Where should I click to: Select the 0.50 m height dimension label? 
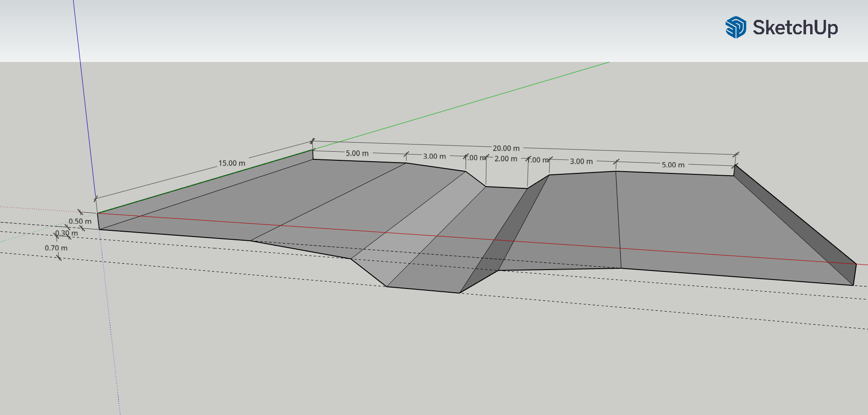point(80,221)
